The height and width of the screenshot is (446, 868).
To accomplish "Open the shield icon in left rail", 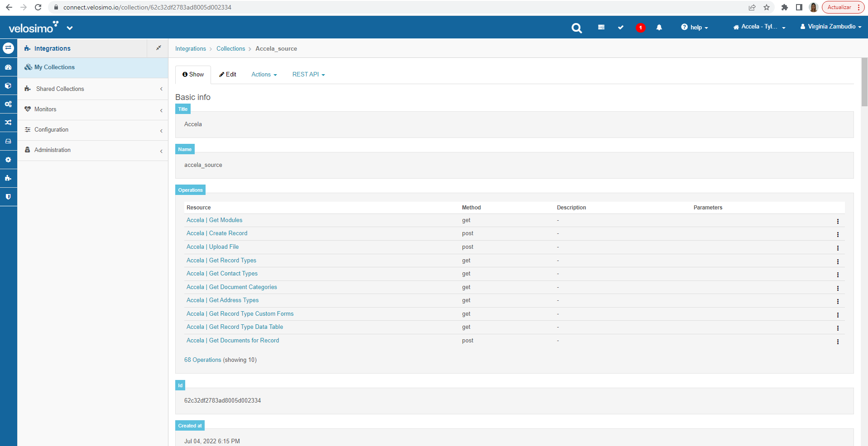I will click(8, 197).
